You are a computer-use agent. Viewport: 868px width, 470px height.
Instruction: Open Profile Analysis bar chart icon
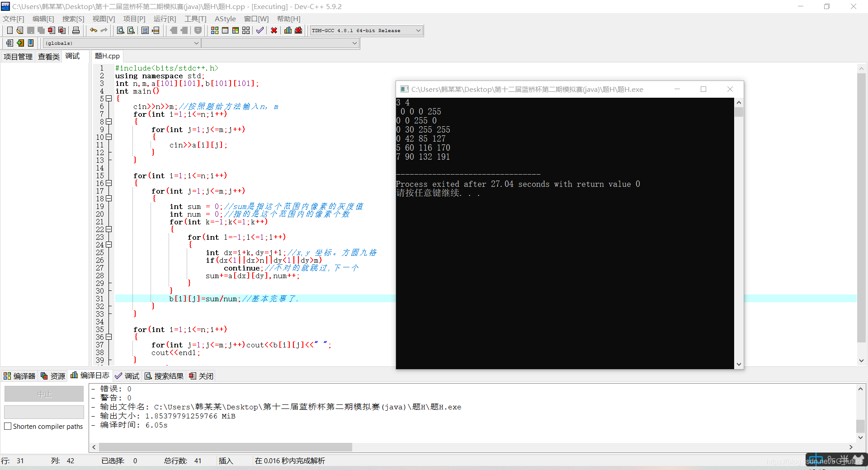(288, 30)
